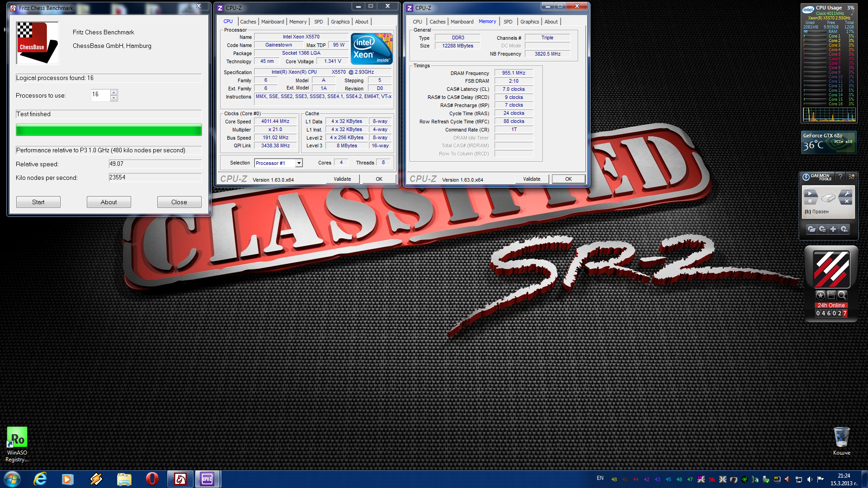
Task: Click NB Frequency value 3820.5 MHz
Action: [x=547, y=54]
